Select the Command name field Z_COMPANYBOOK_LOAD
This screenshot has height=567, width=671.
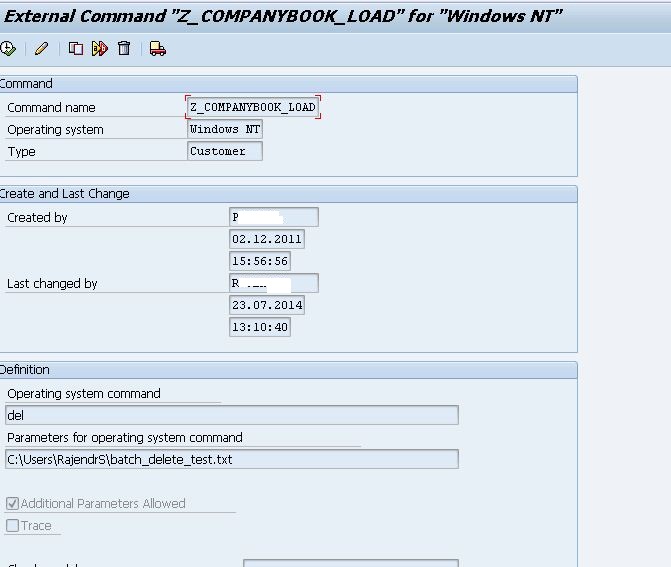(x=253, y=107)
